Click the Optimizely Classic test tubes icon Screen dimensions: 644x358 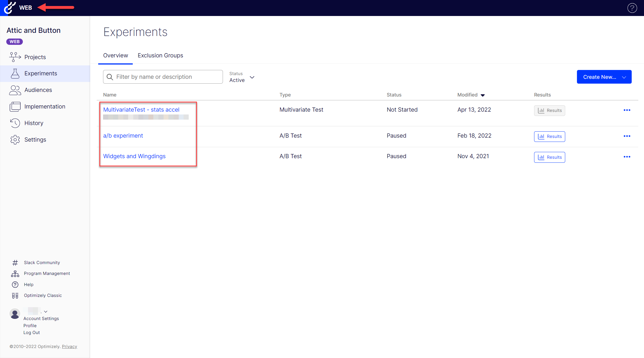coord(15,295)
